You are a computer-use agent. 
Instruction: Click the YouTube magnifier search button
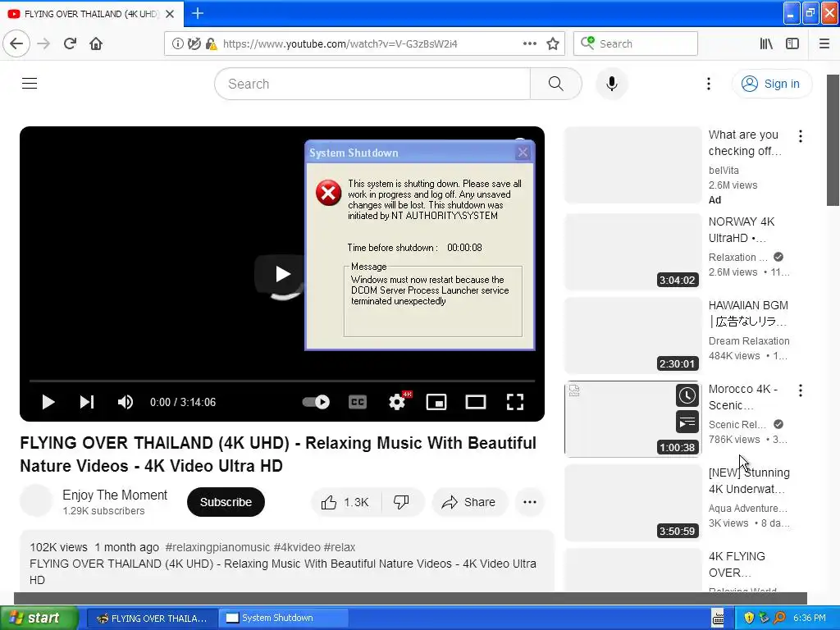(x=556, y=84)
